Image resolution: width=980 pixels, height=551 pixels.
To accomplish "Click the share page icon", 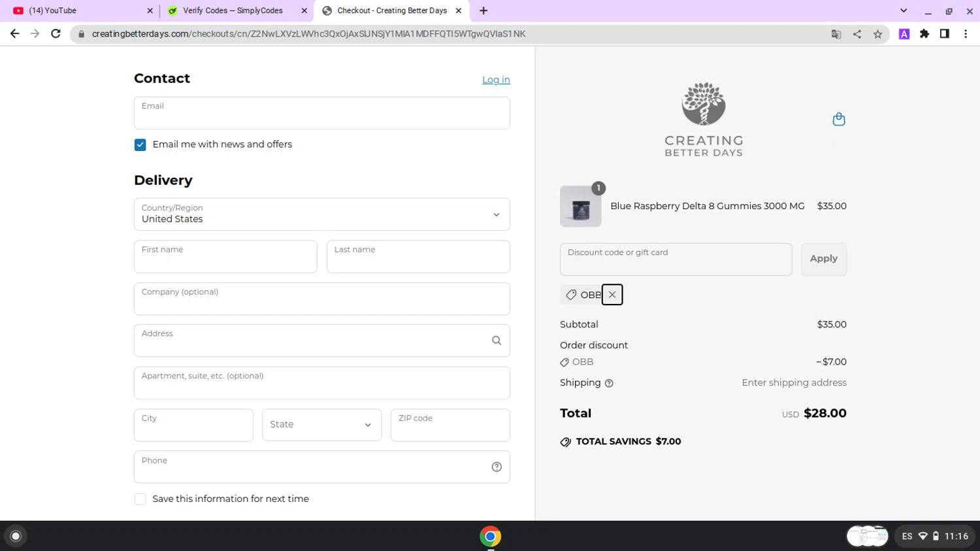I will pyautogui.click(x=857, y=34).
